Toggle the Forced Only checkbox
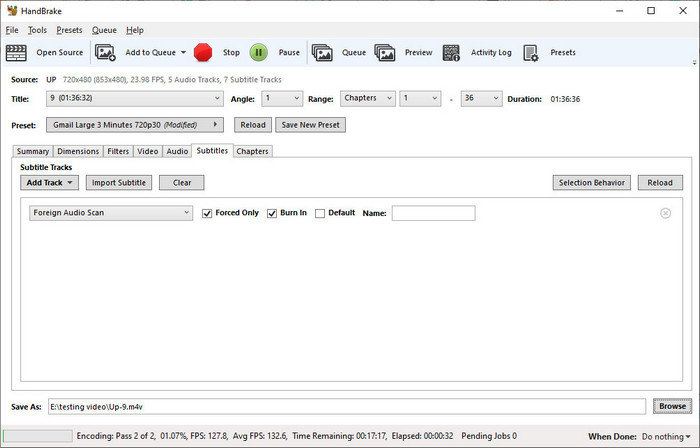This screenshot has width=700, height=448. pyautogui.click(x=207, y=213)
